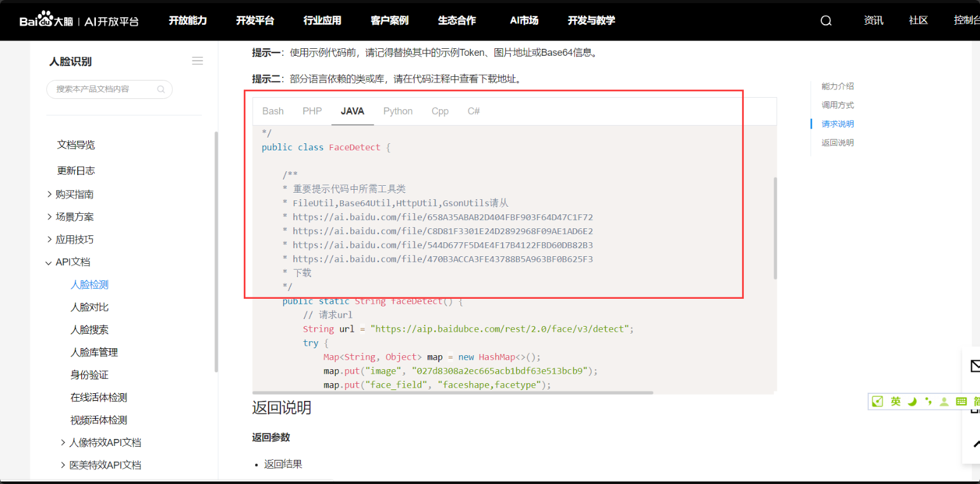Image resolution: width=980 pixels, height=484 pixels.
Task: Select 在线活体检测 in the API list
Action: point(99,397)
